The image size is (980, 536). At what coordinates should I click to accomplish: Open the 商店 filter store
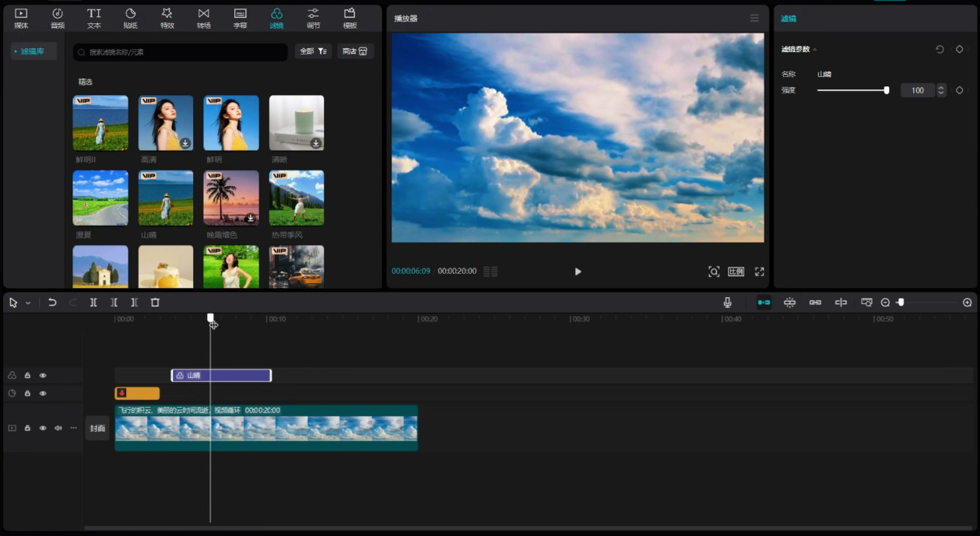(356, 51)
